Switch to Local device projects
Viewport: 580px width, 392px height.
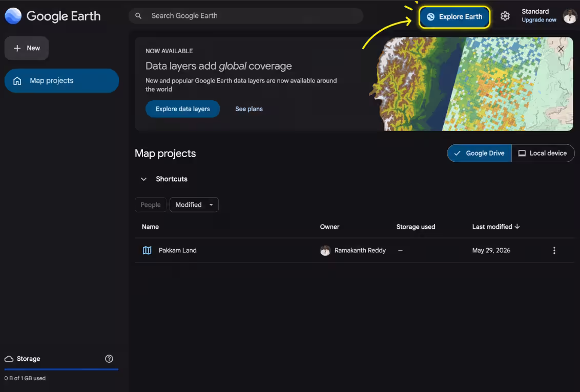pyautogui.click(x=543, y=154)
